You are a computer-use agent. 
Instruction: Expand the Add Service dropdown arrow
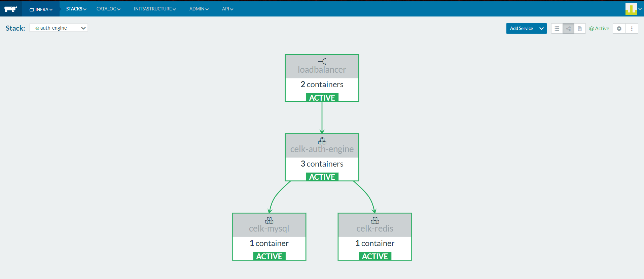coord(541,29)
